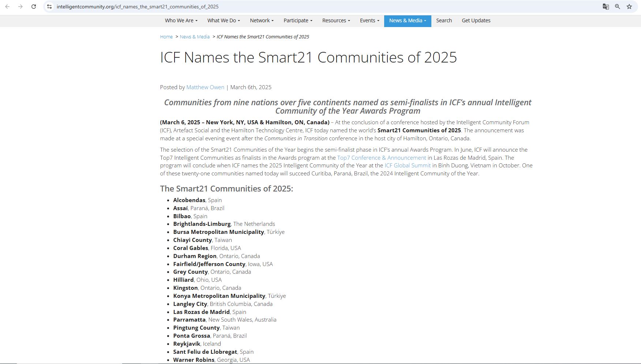
Task: Reload the page with refresh icon
Action: (34, 7)
